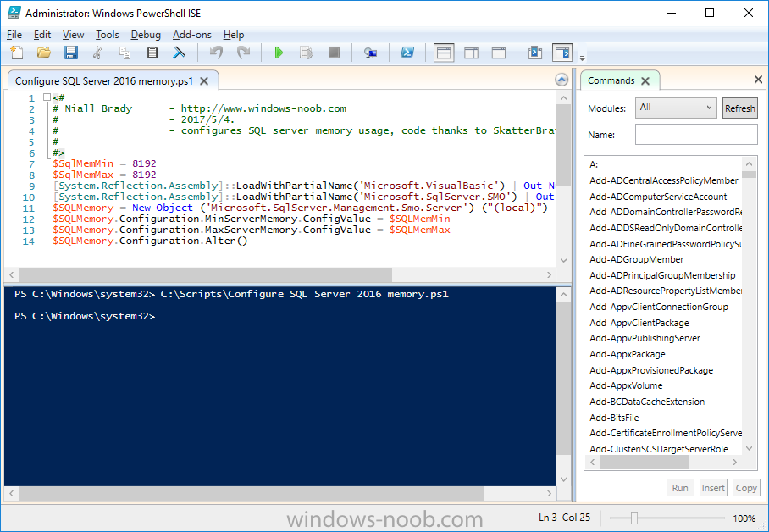Open the Tools menu
This screenshot has height=532, width=769.
point(107,35)
